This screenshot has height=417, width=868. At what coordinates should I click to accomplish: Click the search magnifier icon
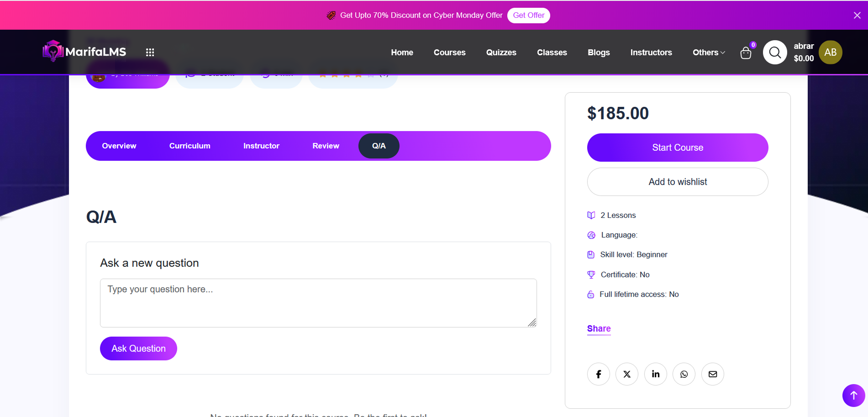point(775,53)
